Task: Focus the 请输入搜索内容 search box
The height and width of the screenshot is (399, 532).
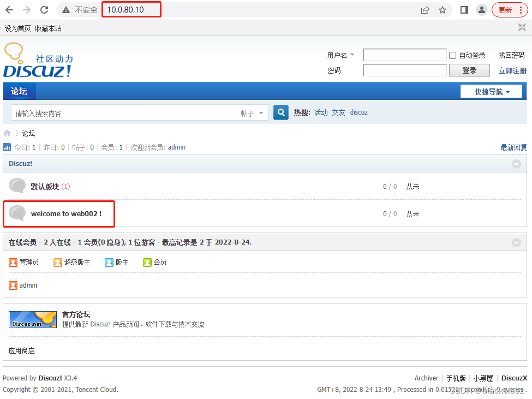Action: point(123,113)
